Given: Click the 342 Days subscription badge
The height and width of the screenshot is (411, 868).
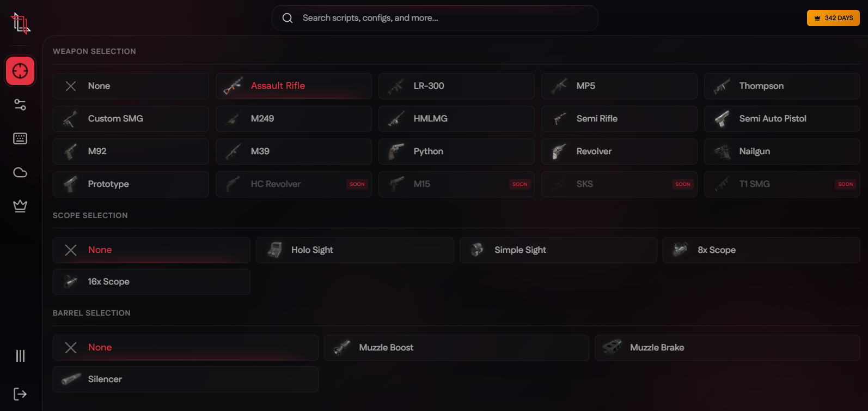Looking at the screenshot, I should pos(833,18).
